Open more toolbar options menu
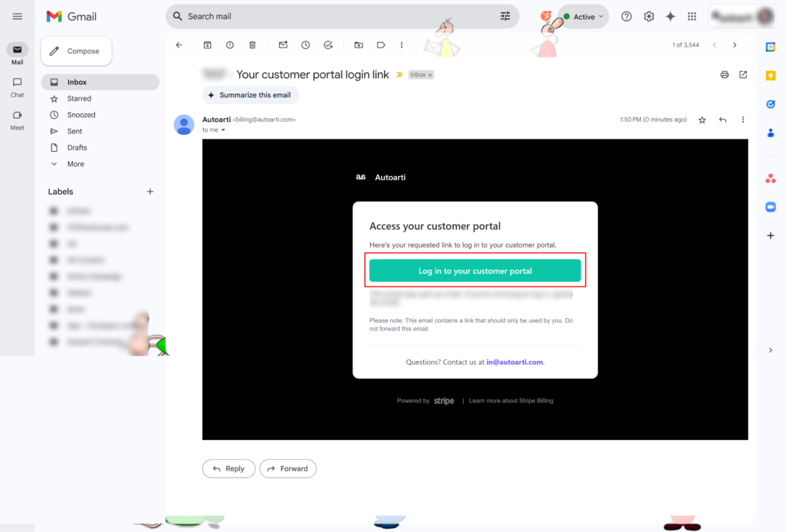Screen dimensions: 785x532 402,45
